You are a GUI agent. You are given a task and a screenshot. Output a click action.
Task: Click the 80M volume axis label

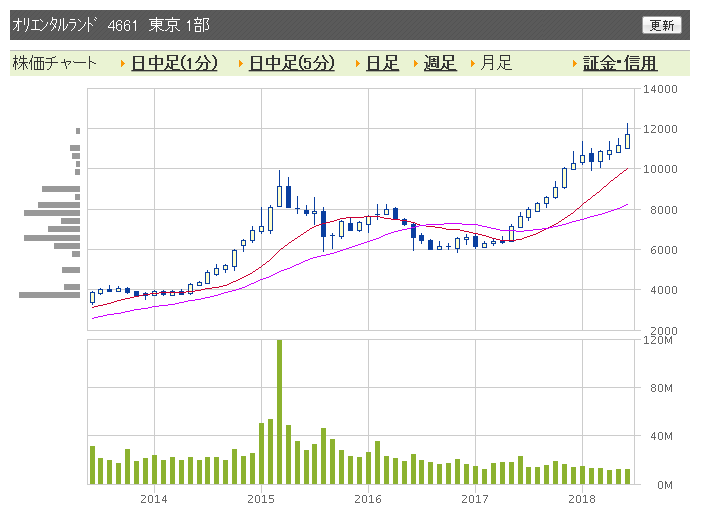tap(661, 388)
